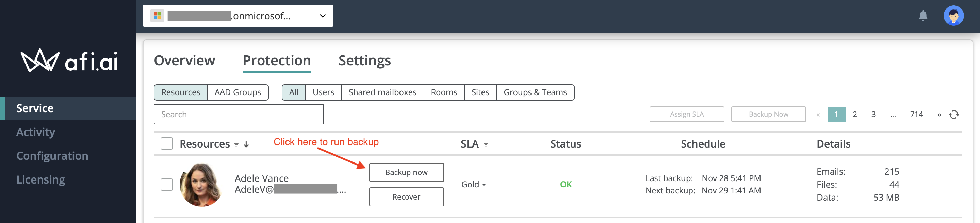Filter by Sites
980x223 pixels.
(x=480, y=92)
